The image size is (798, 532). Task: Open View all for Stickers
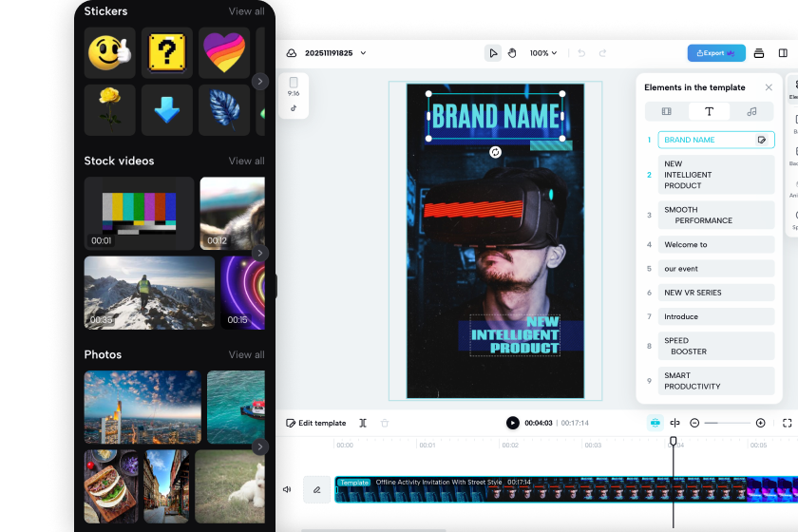246,11
